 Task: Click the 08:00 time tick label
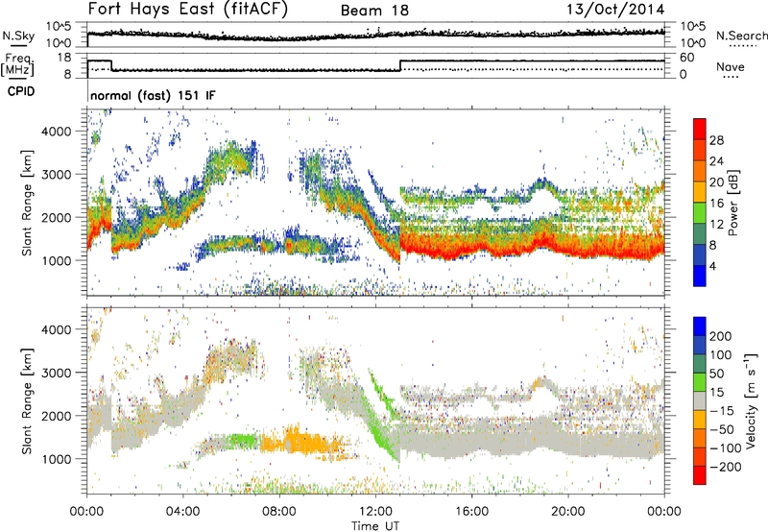point(279,512)
